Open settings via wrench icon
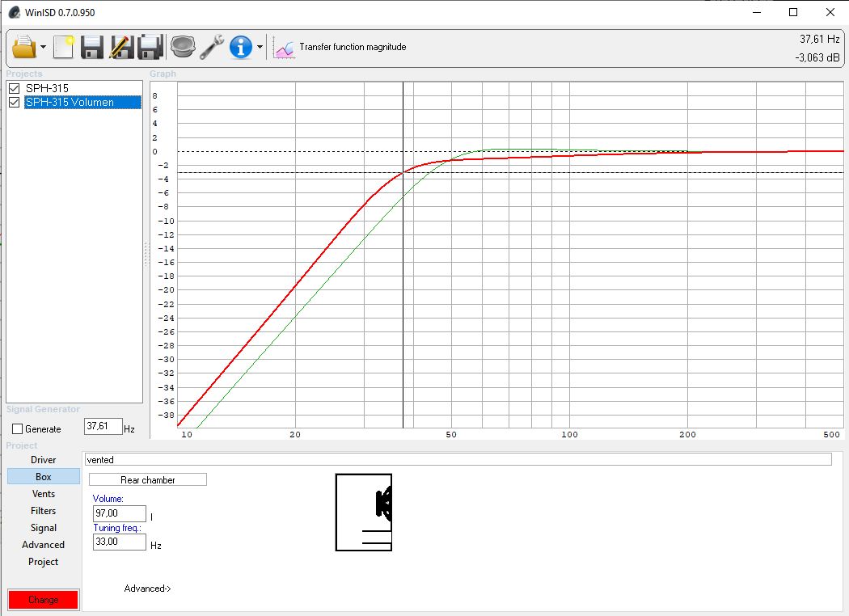Image resolution: width=849 pixels, height=616 pixels. pos(212,47)
